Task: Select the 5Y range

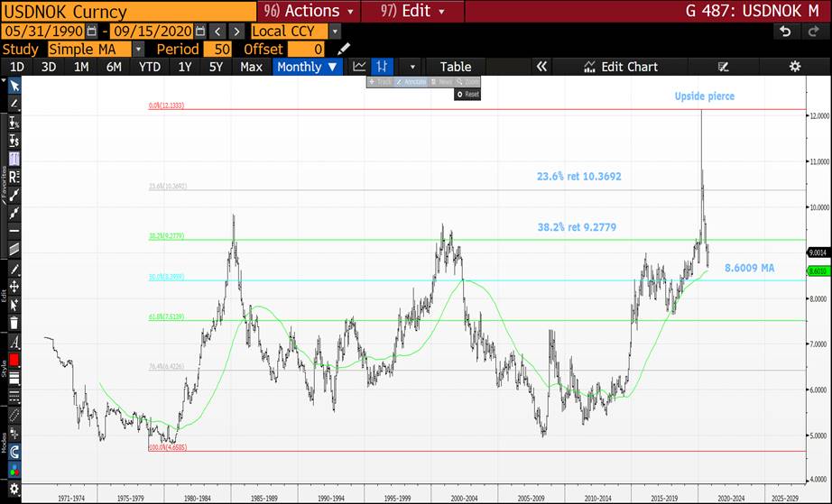Action: [216, 67]
